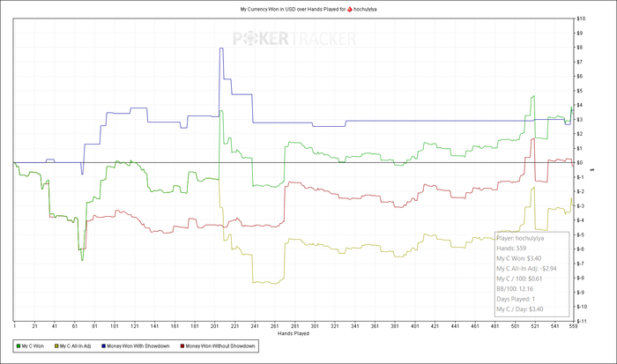Select Money Won With Showdown legend label
The image size is (617, 364).
pos(138,346)
